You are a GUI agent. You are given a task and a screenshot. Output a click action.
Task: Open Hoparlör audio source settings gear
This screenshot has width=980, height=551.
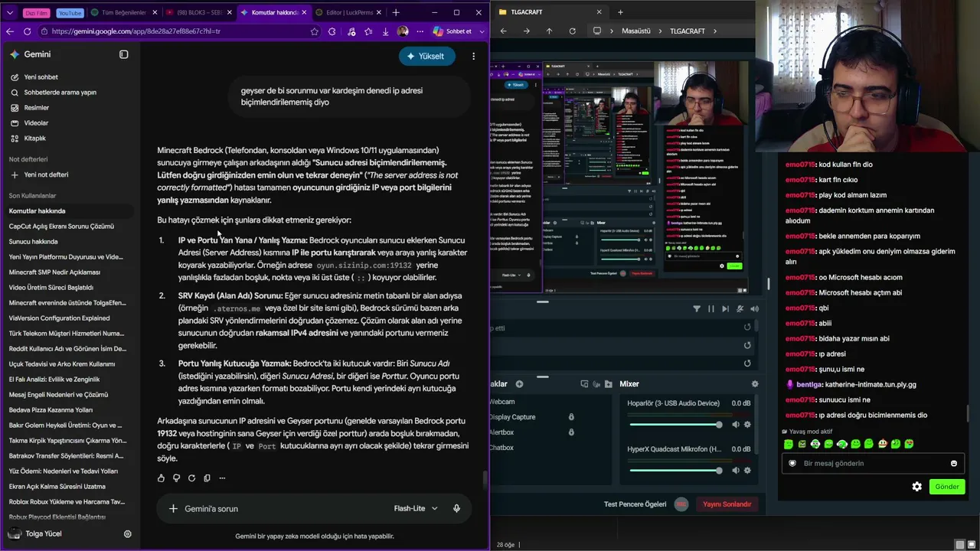tap(747, 425)
